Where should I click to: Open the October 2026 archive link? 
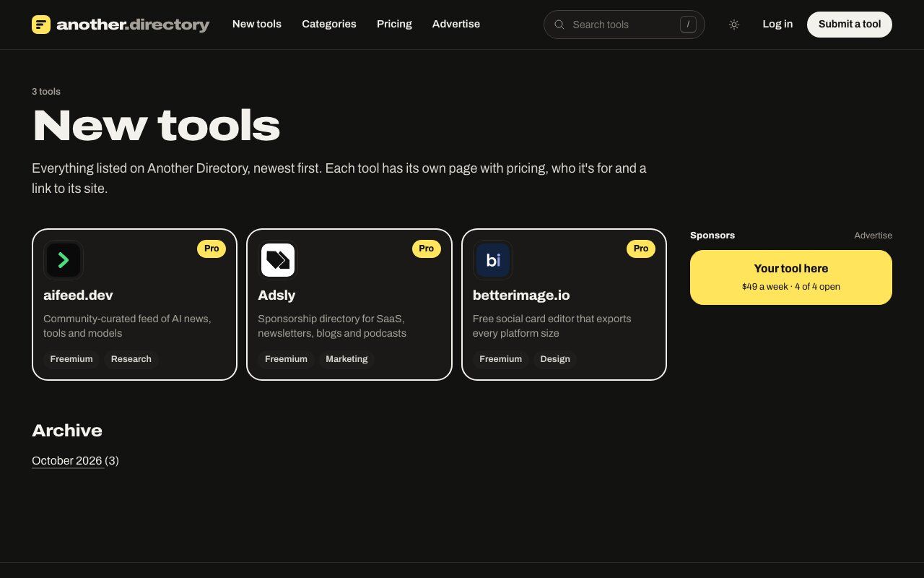pyautogui.click(x=67, y=461)
